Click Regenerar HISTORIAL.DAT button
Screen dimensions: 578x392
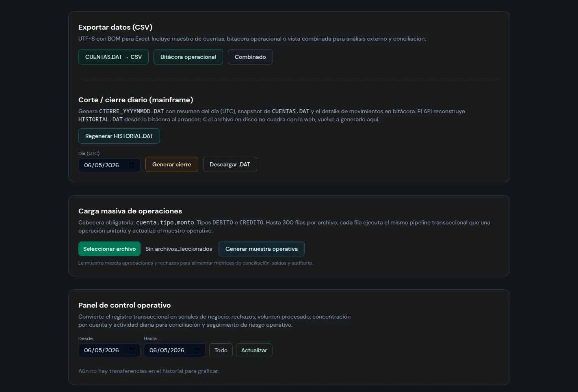pos(119,136)
